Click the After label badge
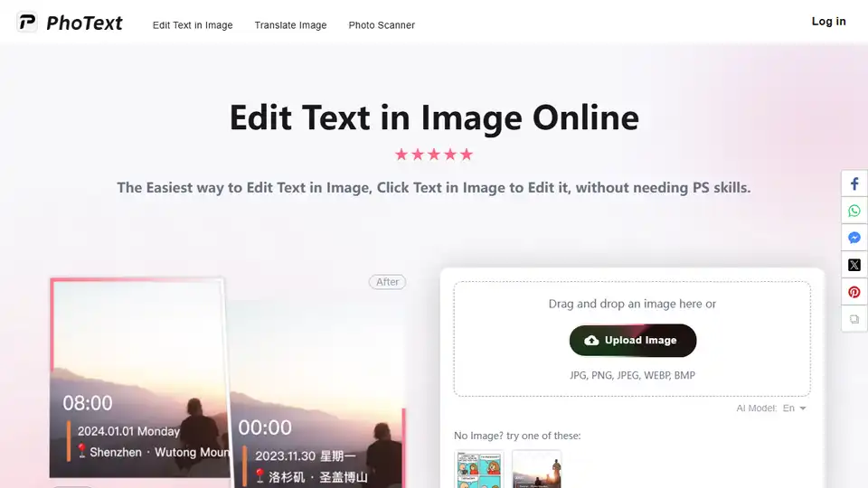 [x=388, y=282]
